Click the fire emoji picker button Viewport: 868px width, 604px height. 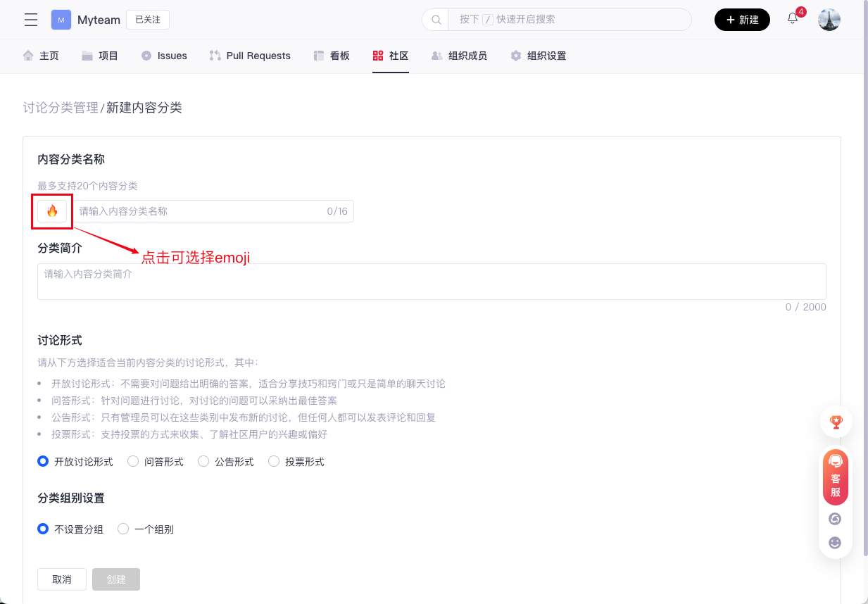(x=52, y=211)
